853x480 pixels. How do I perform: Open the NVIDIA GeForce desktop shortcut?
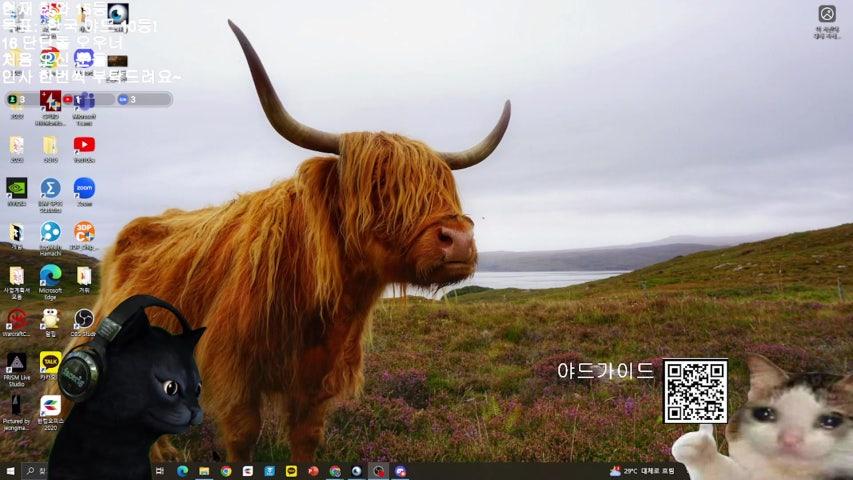(x=17, y=192)
